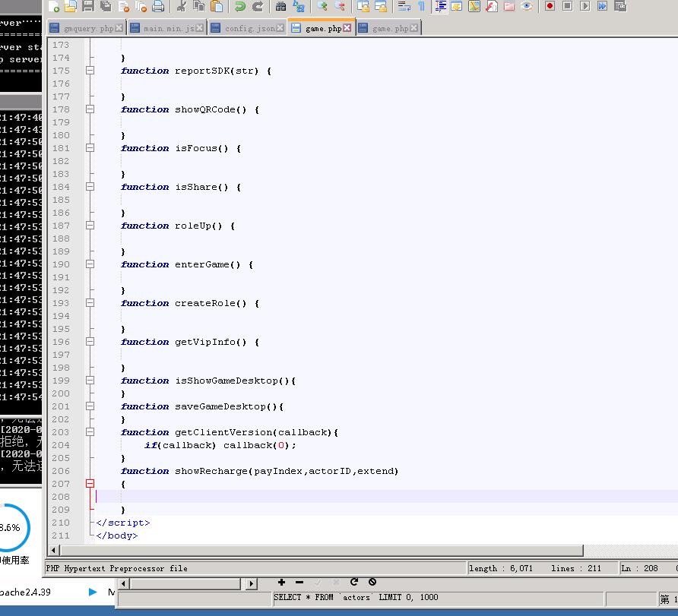678x616 pixels.
Task: Start macro recording with red dot
Action: click(x=550, y=6)
